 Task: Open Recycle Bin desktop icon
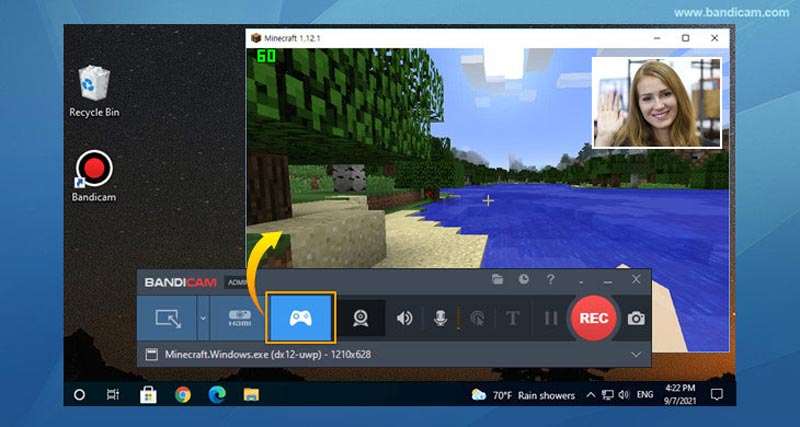pyautogui.click(x=94, y=91)
